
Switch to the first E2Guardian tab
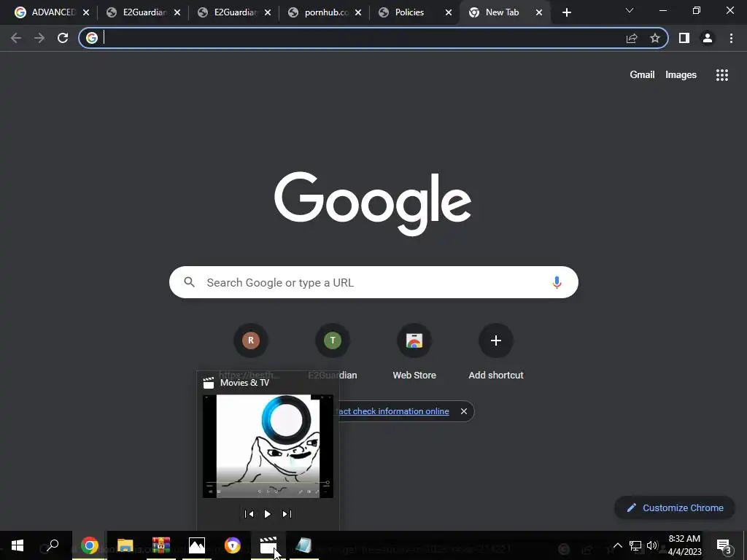[138, 12]
